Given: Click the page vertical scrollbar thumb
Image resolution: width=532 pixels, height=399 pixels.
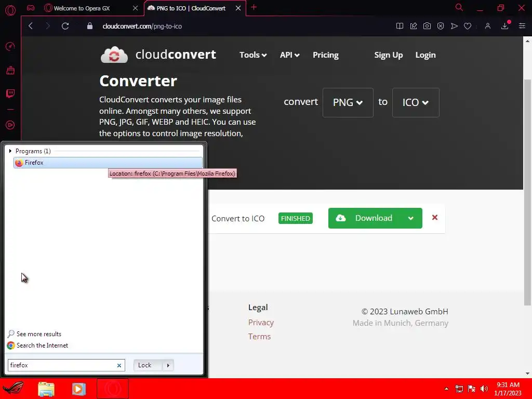Looking at the screenshot, I should [x=527, y=192].
